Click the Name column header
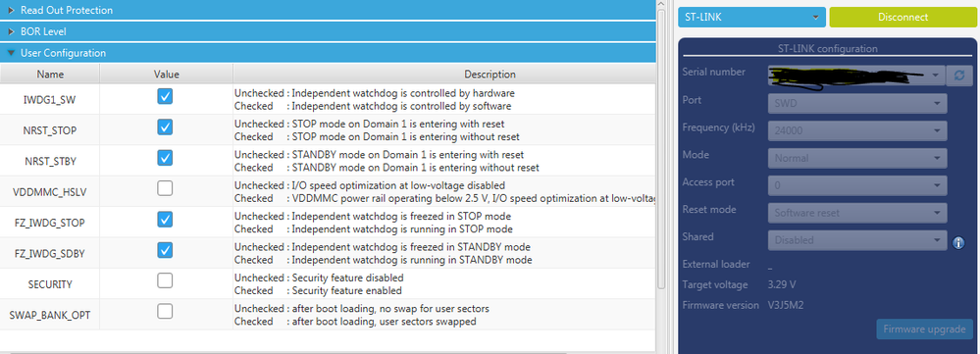 50,75
